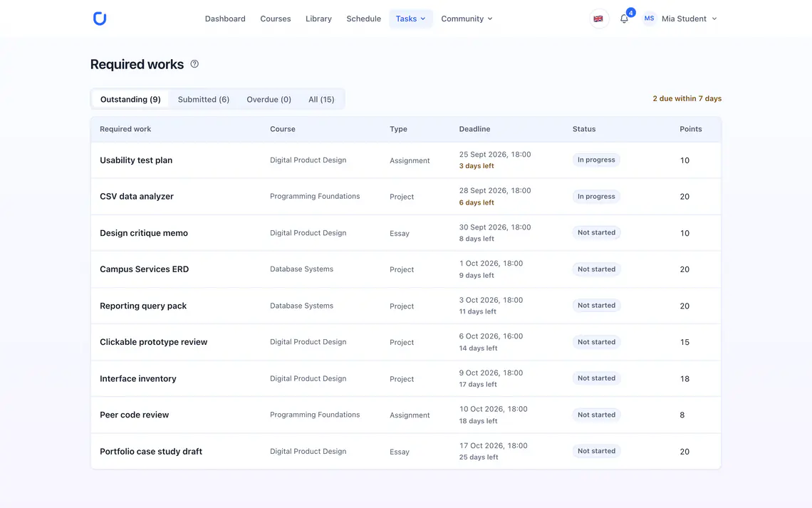812x508 pixels.
Task: Select the Outstanding (9) tab
Action: [130, 99]
